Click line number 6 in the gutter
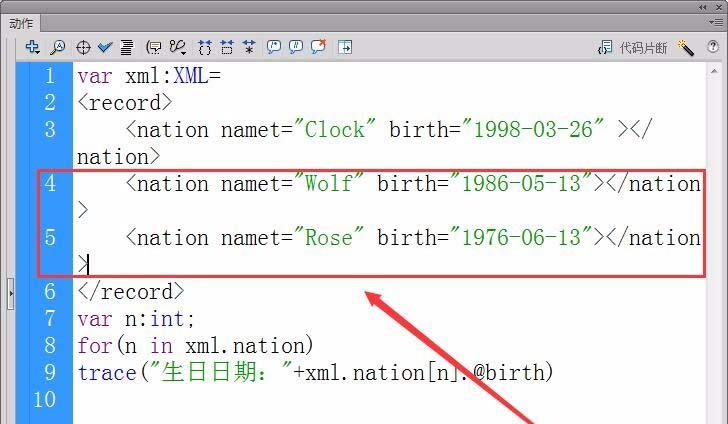The width and height of the screenshot is (728, 424). click(x=50, y=292)
